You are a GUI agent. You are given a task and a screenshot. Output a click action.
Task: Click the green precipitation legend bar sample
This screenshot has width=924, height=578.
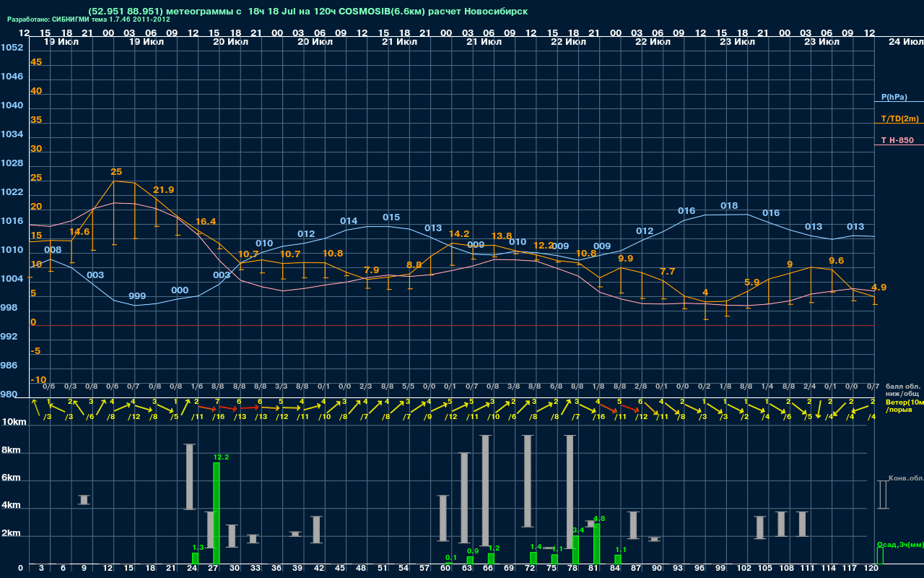(880, 556)
